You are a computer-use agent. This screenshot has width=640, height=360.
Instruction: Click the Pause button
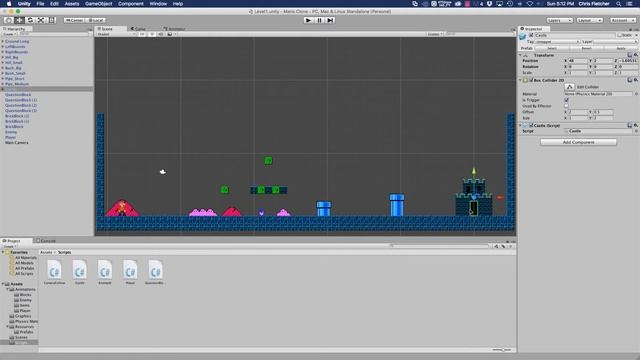pyautogui.click(x=320, y=20)
